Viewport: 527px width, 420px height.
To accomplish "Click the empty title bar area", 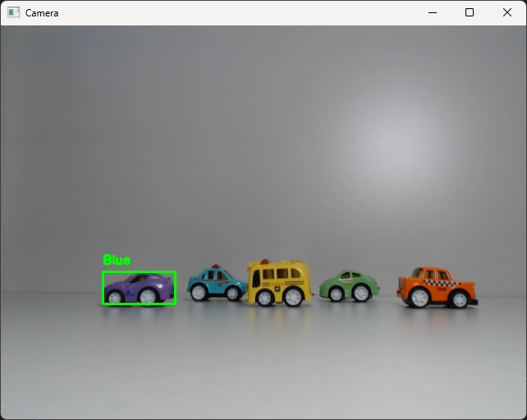I will (236, 13).
